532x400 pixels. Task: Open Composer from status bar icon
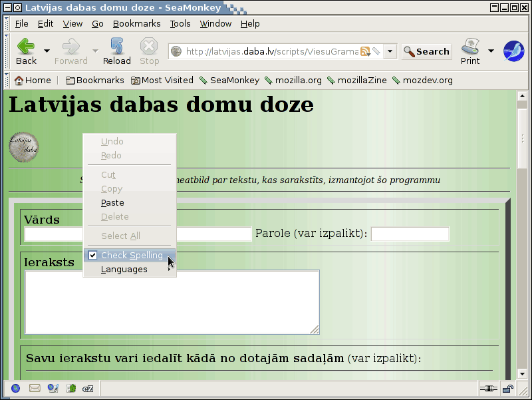point(53,389)
